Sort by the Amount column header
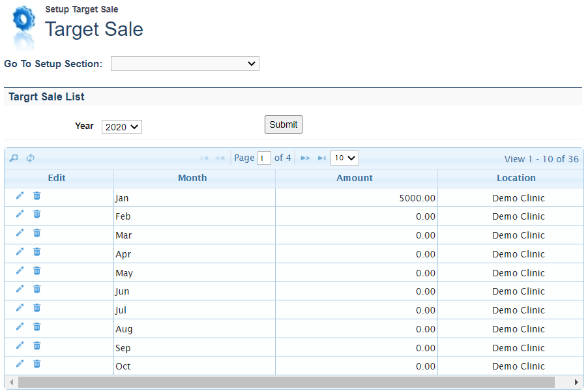Image resolution: width=588 pixels, height=391 pixels. tap(355, 178)
